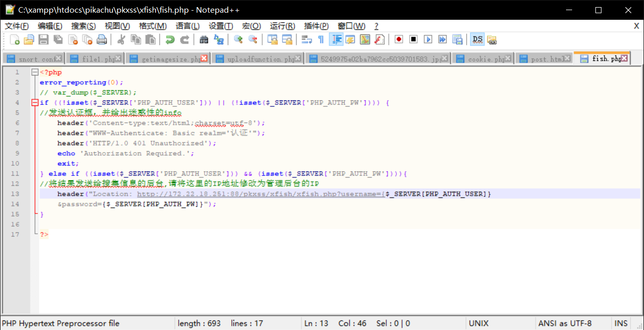Image resolution: width=644 pixels, height=330 pixels.
Task: Toggle synchronized horizontal scrolling
Action: click(287, 40)
